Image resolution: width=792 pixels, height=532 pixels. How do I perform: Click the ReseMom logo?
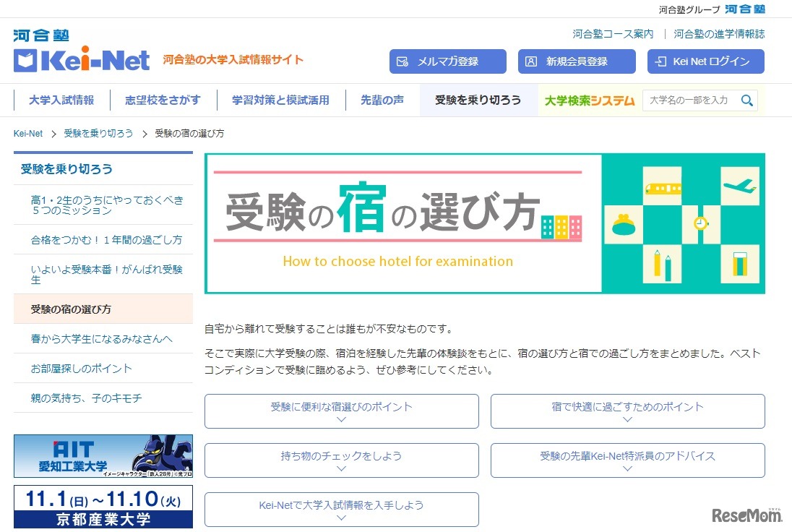747,515
